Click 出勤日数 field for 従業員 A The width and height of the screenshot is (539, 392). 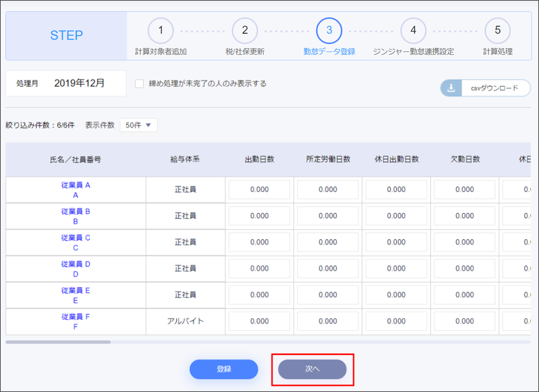tap(259, 190)
